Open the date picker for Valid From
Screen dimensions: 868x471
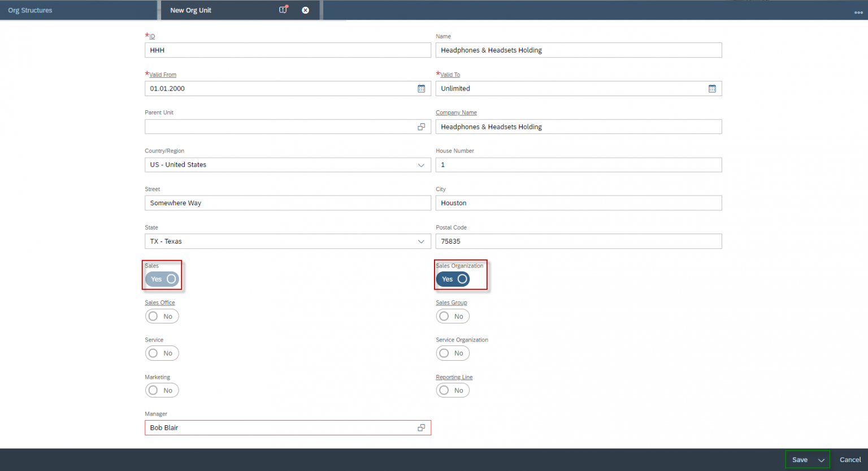click(x=421, y=88)
